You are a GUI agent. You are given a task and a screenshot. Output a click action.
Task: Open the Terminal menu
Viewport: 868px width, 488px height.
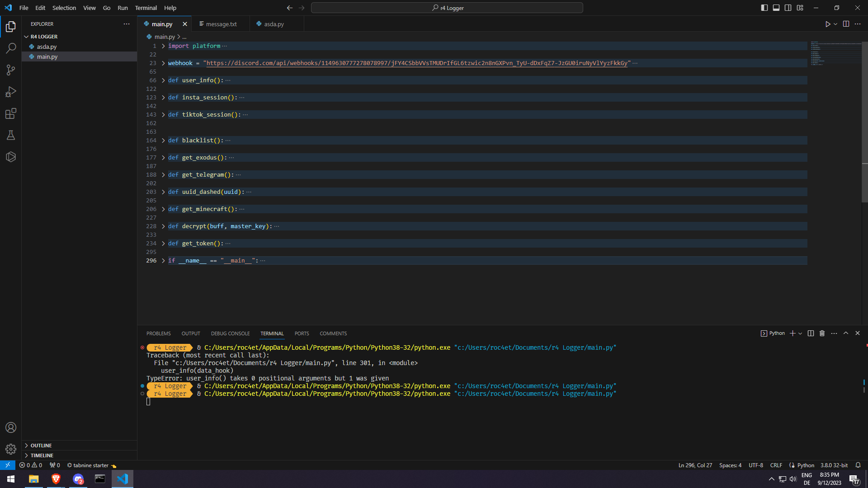pyautogui.click(x=146, y=8)
